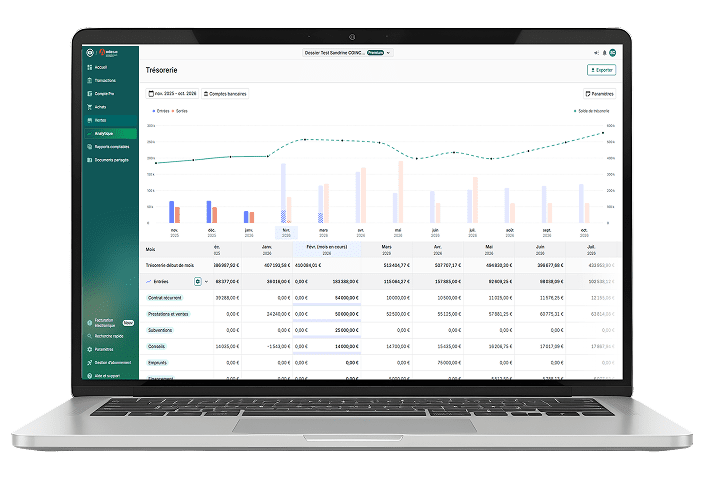Click the Janv. cell in Prestations et ventes row
Viewport: 701px width, 483px height.
[267, 314]
